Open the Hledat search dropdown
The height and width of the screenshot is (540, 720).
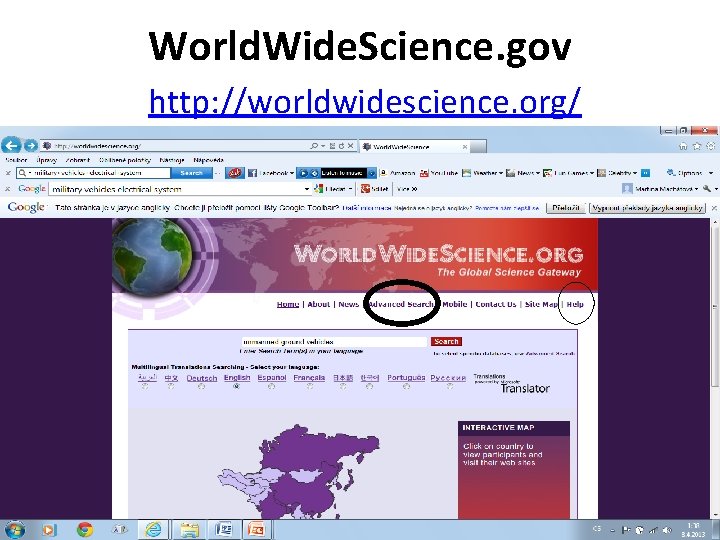[350, 189]
